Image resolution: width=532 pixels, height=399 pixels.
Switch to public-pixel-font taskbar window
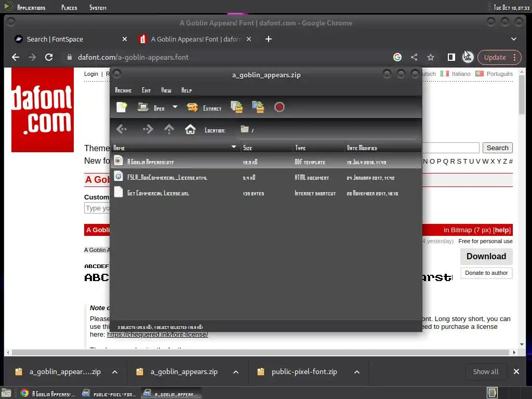(109, 394)
